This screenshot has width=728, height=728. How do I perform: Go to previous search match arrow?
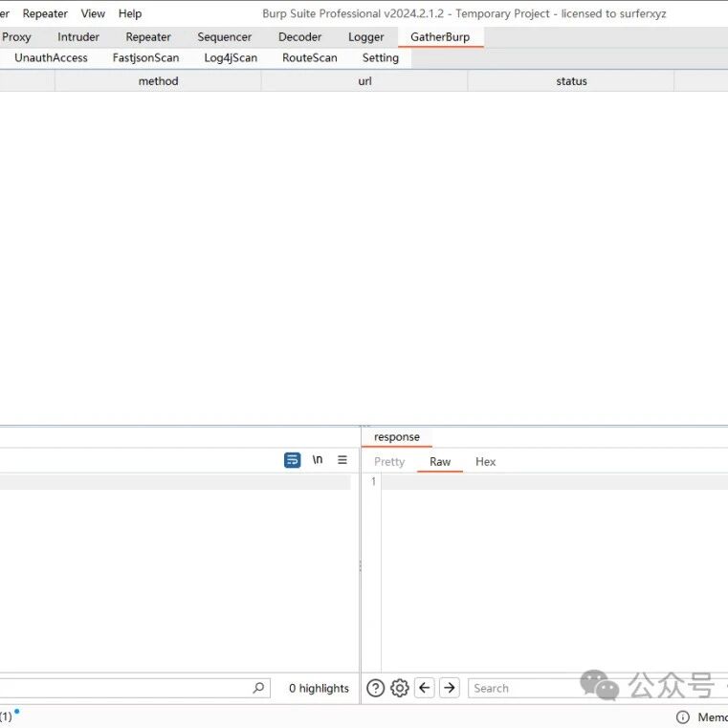tap(425, 688)
